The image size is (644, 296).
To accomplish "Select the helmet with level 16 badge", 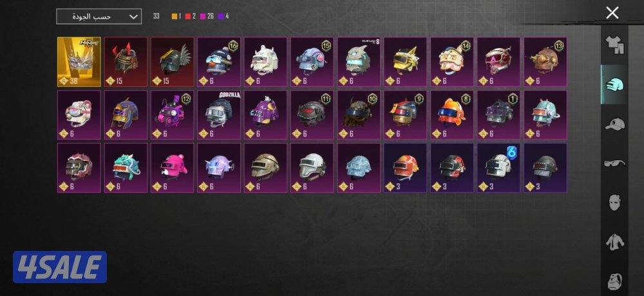I will click(x=219, y=62).
